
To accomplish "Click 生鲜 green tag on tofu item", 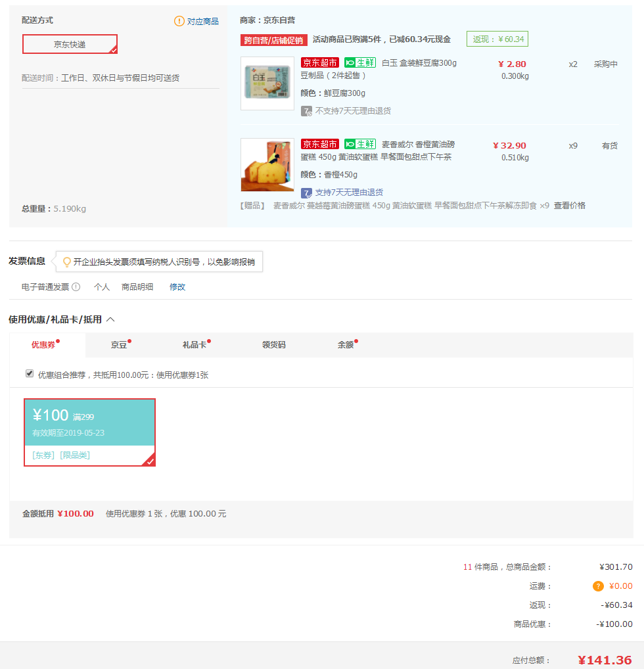I will point(359,62).
